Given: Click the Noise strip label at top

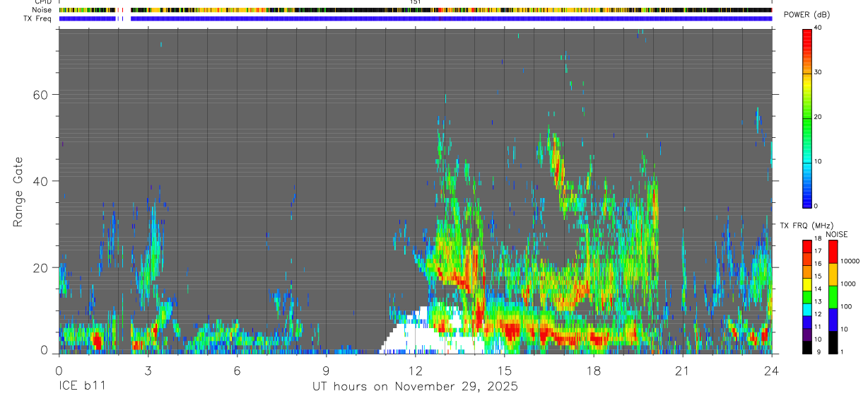Looking at the screenshot, I should (41, 10).
